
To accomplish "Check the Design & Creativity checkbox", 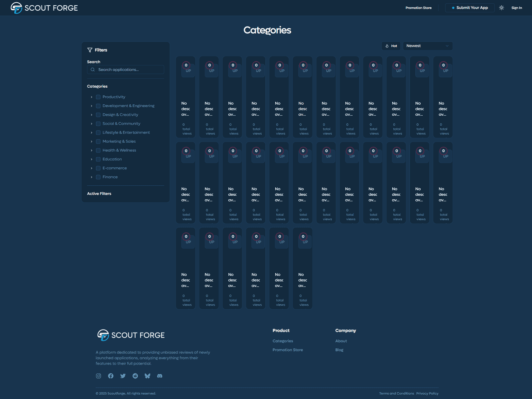I will click(98, 115).
